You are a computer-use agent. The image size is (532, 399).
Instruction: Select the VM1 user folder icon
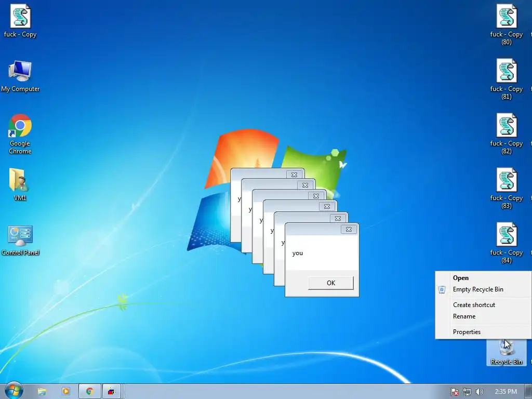coord(20,184)
